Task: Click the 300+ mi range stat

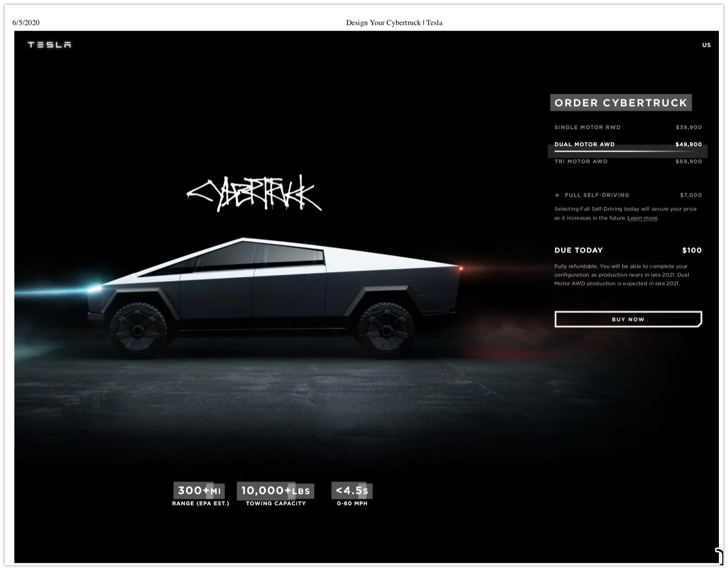Action: [199, 491]
